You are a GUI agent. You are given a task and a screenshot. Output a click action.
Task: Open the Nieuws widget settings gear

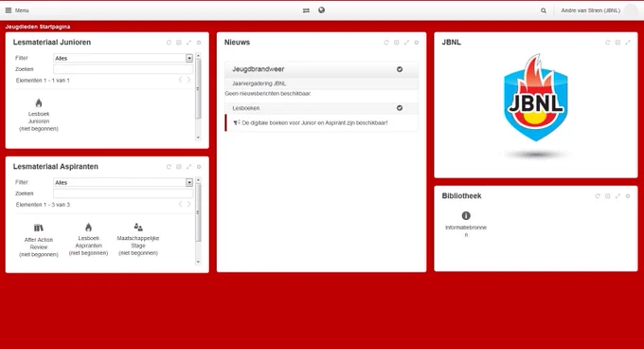tap(417, 43)
